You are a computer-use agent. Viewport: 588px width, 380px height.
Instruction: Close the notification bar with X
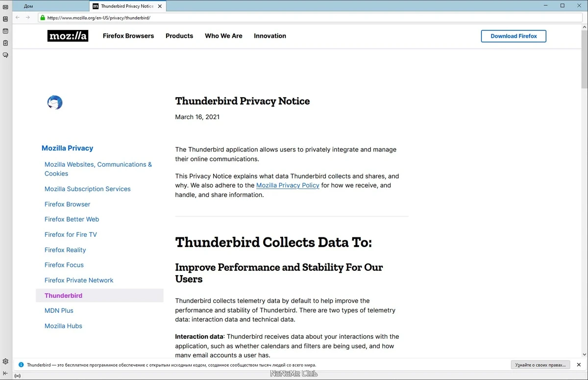(x=579, y=365)
